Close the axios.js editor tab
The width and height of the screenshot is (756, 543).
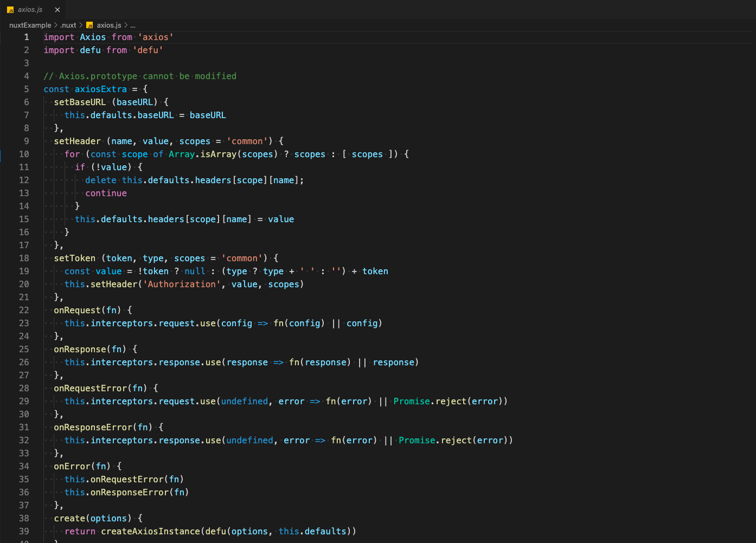[57, 10]
